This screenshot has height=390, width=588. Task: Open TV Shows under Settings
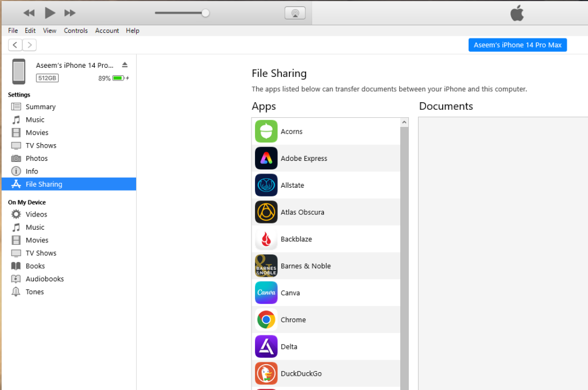point(69,145)
